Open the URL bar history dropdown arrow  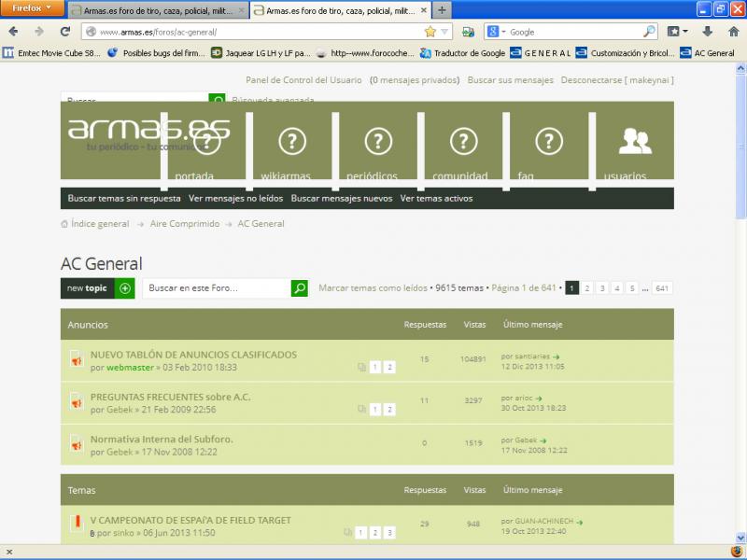tap(444, 32)
